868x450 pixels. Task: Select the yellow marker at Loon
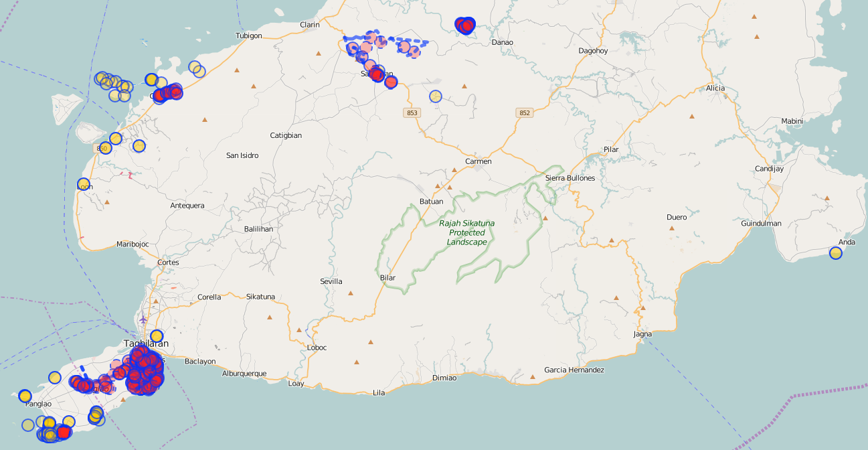(84, 184)
